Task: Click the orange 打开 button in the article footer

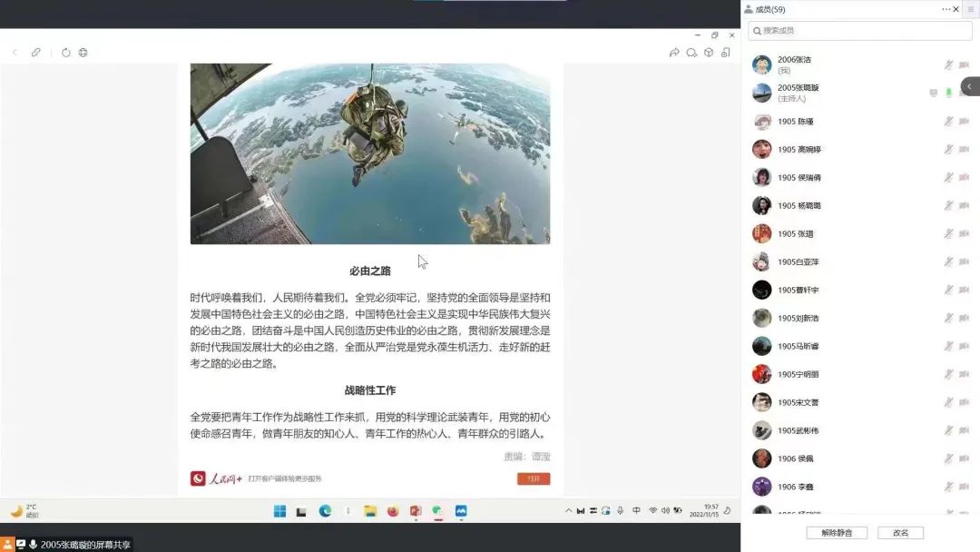Action: tap(534, 478)
